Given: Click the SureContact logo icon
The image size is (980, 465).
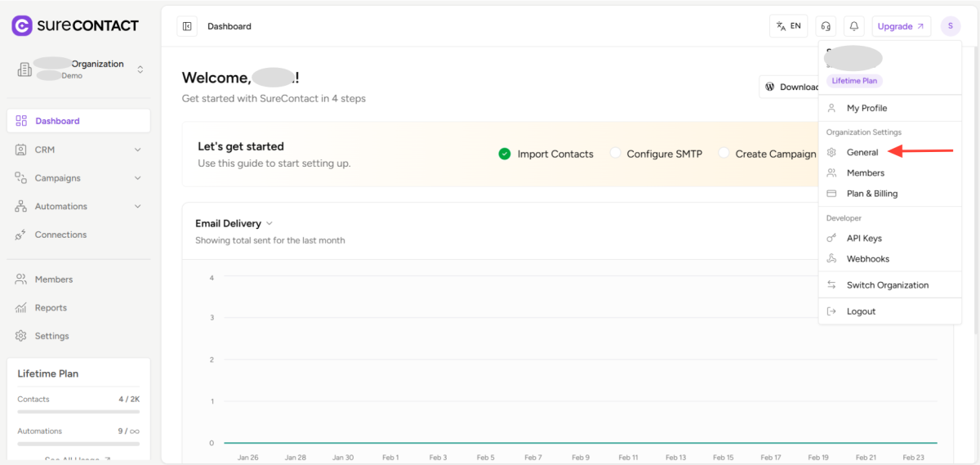Looking at the screenshot, I should 22,25.
